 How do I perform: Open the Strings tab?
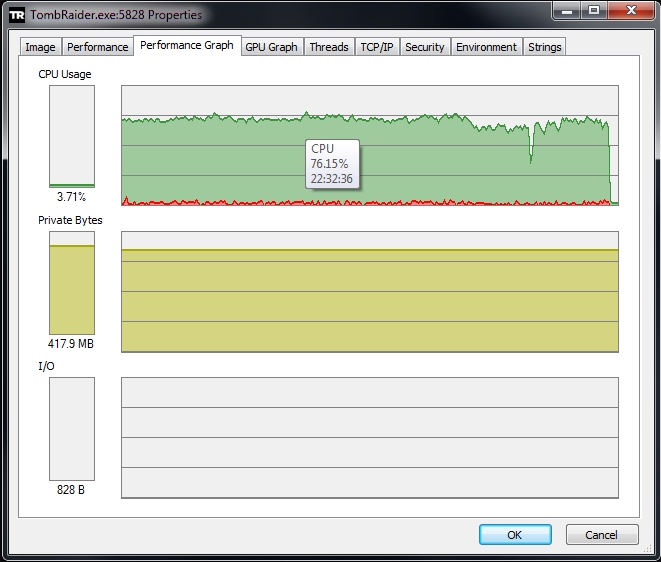coord(545,47)
